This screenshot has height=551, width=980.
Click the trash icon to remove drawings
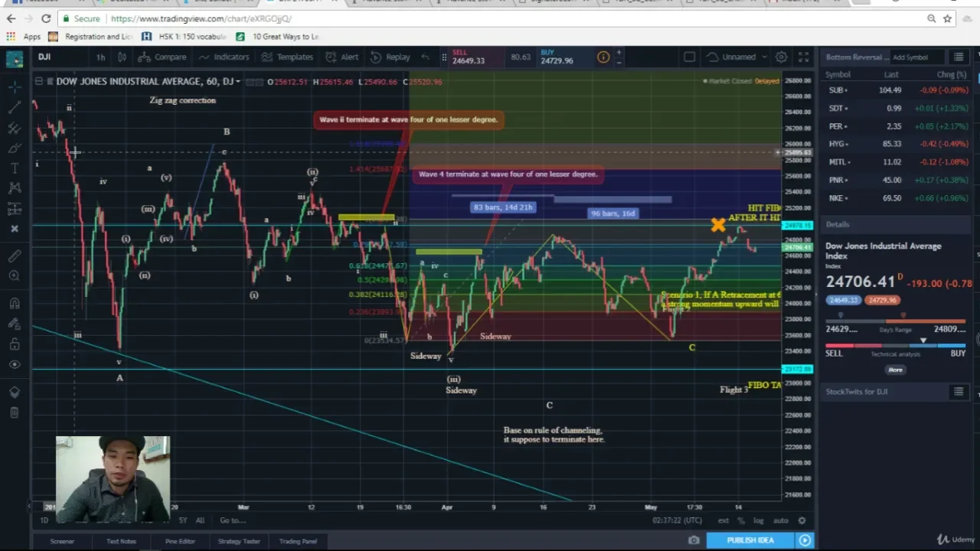pyautogui.click(x=15, y=412)
